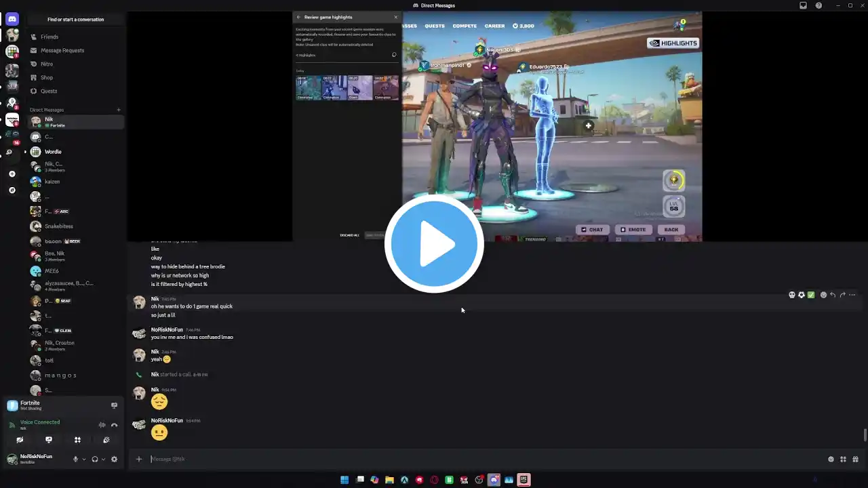Open apps launcher in message bar
Screen dimensions: 868x488
point(844,459)
